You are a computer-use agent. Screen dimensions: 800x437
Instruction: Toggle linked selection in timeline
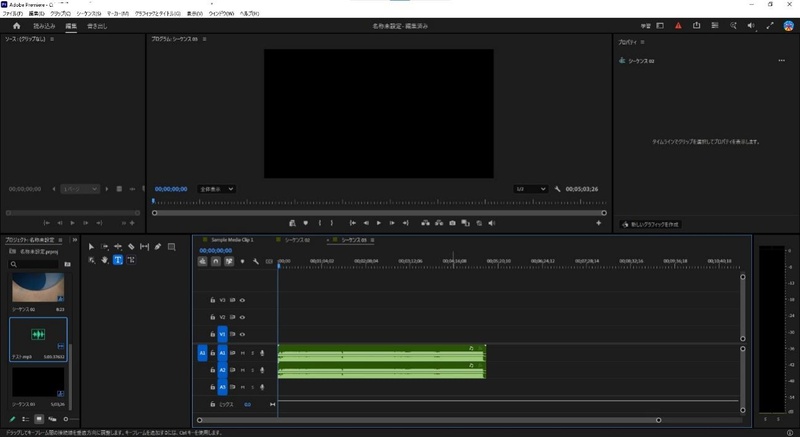click(229, 262)
